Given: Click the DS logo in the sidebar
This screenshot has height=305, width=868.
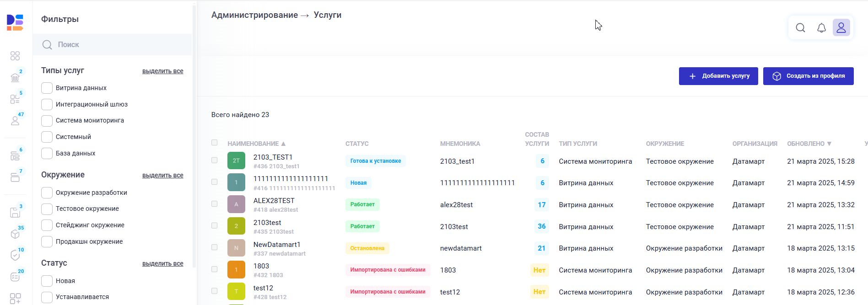Looking at the screenshot, I should tap(15, 23).
